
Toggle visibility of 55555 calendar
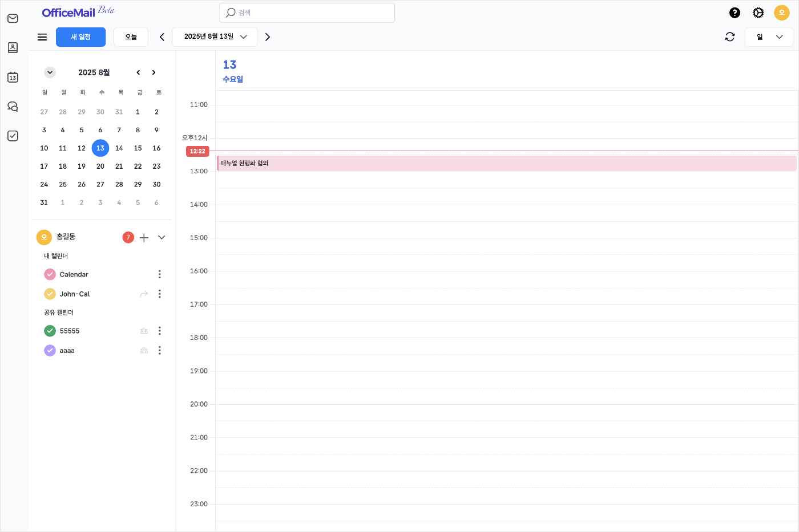50,331
